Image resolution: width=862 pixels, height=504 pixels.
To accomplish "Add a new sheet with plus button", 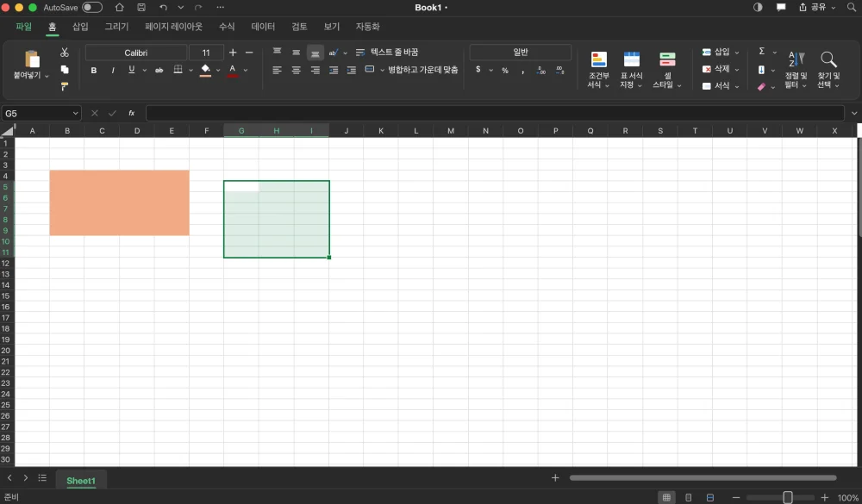I will pos(555,477).
